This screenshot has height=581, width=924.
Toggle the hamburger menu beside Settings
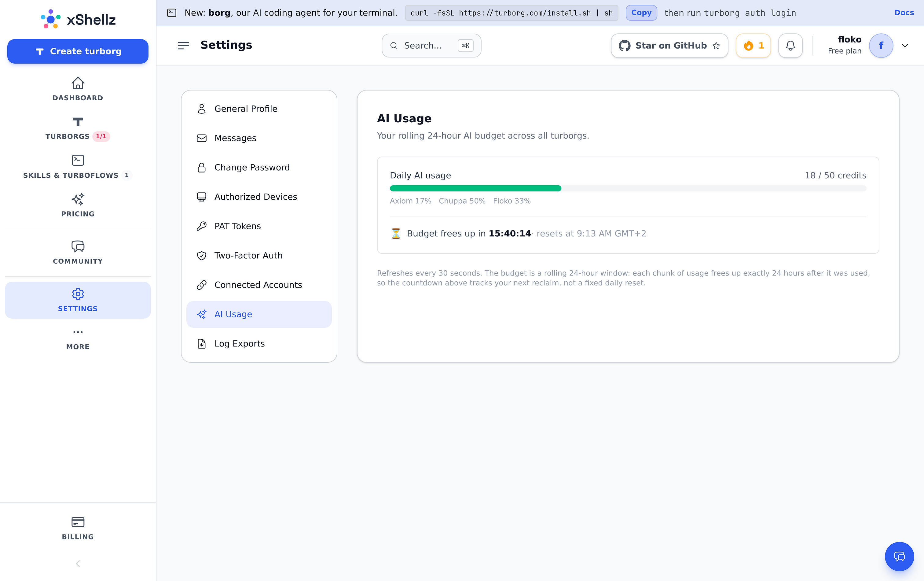[x=183, y=46]
